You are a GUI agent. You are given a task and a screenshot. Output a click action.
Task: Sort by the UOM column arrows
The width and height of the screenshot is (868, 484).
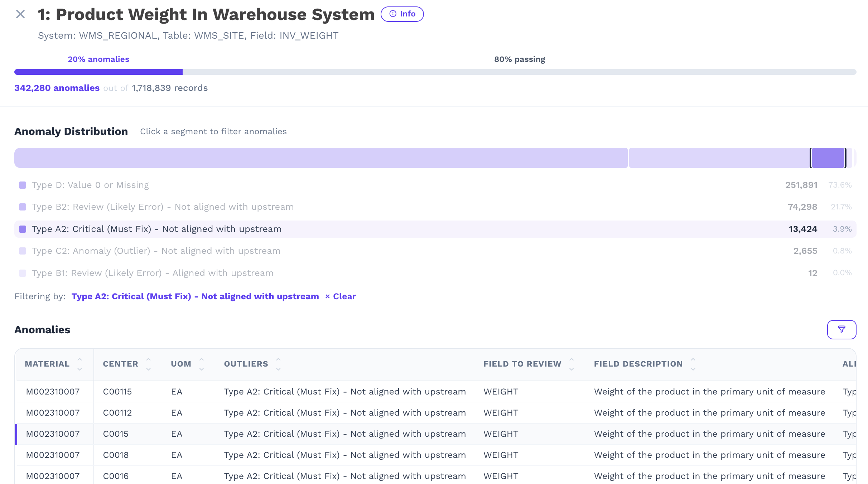coord(201,364)
